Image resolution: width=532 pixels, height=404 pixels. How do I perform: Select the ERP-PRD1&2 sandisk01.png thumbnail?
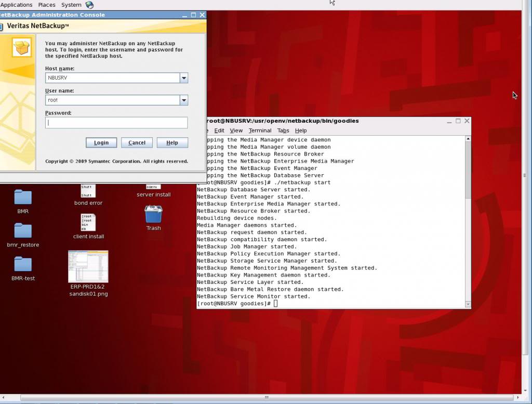click(x=88, y=267)
